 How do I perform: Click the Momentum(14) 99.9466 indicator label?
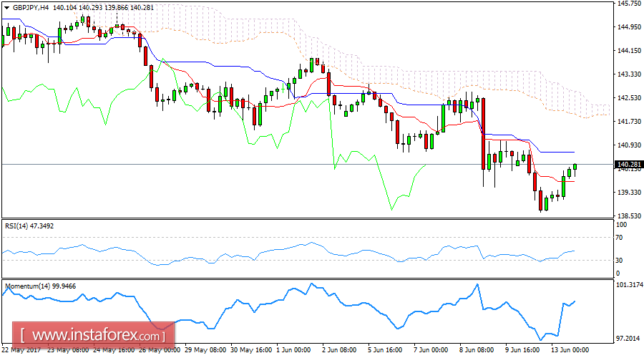click(x=40, y=286)
